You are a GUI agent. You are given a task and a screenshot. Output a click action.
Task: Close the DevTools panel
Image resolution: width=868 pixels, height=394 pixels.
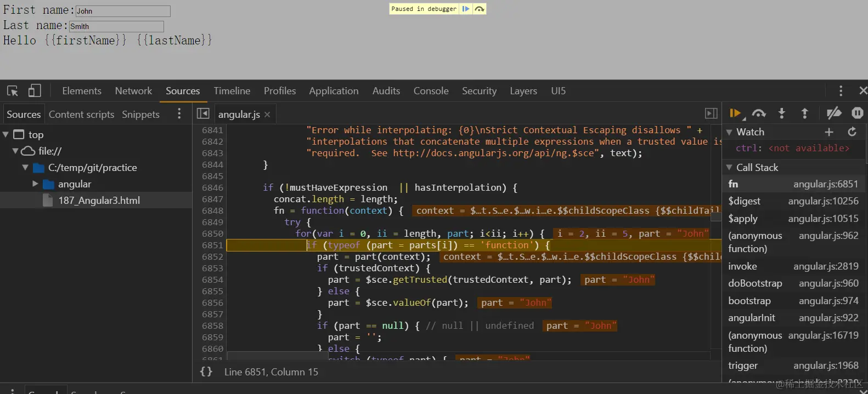click(x=863, y=91)
